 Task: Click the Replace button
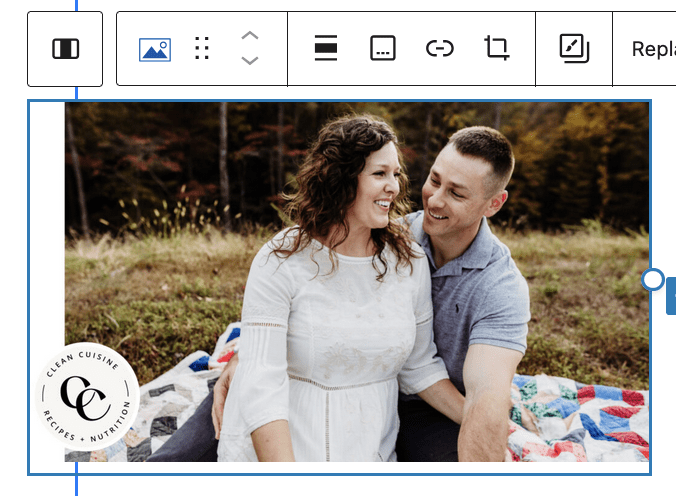(654, 49)
